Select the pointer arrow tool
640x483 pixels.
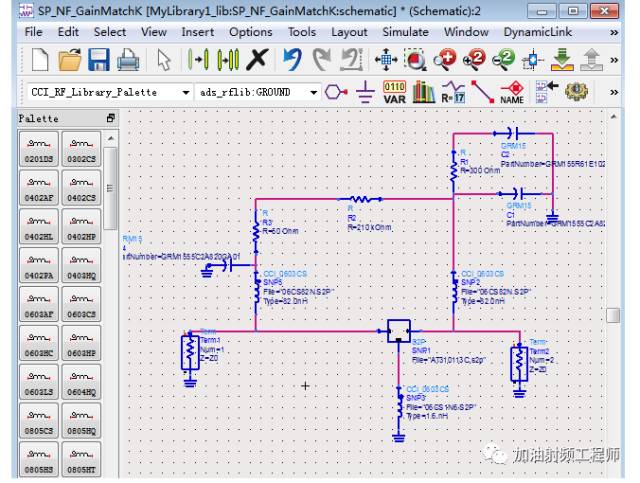164,60
